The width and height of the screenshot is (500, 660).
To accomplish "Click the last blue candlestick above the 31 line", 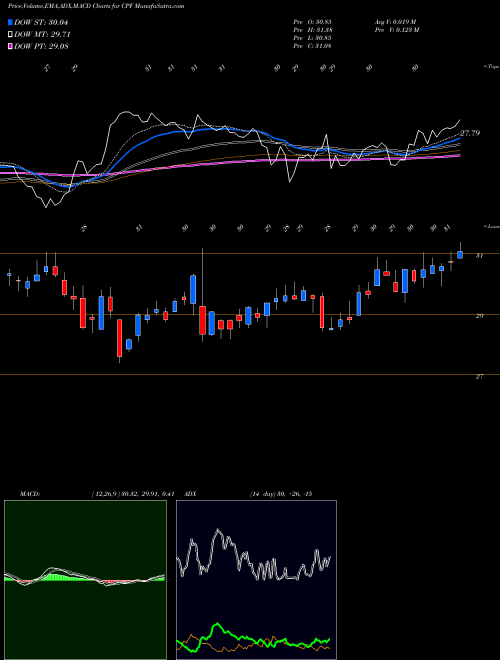I will click(460, 255).
